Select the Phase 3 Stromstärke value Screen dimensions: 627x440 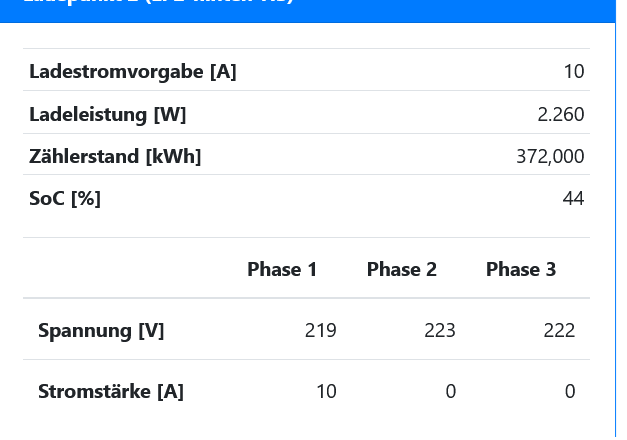569,391
